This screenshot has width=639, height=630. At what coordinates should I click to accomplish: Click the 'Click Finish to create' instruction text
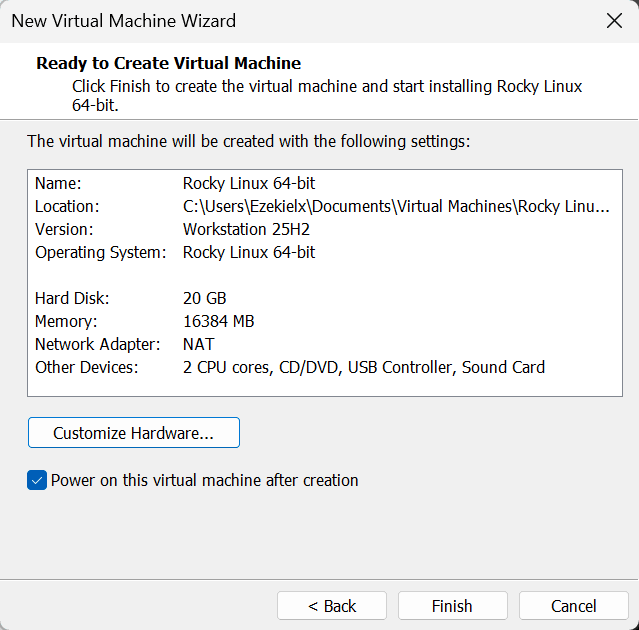coord(327,96)
